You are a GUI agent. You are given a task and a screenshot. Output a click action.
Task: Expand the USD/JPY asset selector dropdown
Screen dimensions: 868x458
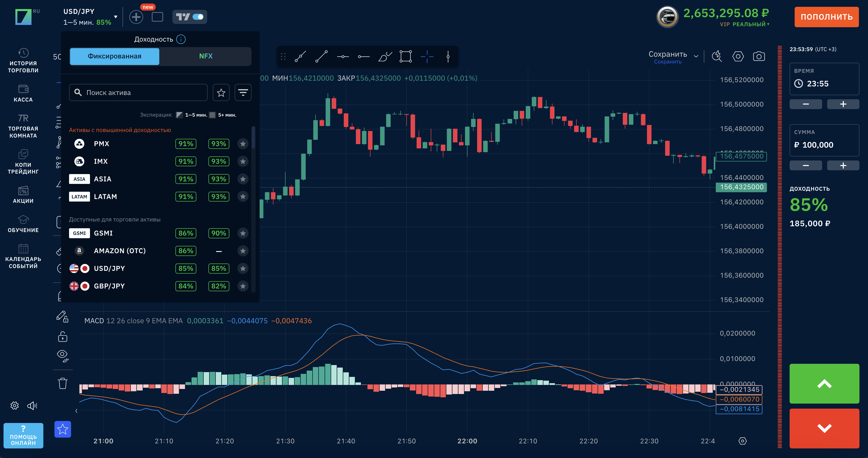coord(116,17)
